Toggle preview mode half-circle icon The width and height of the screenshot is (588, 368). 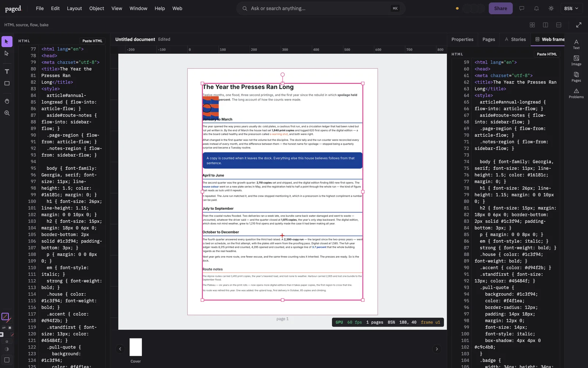7,349
